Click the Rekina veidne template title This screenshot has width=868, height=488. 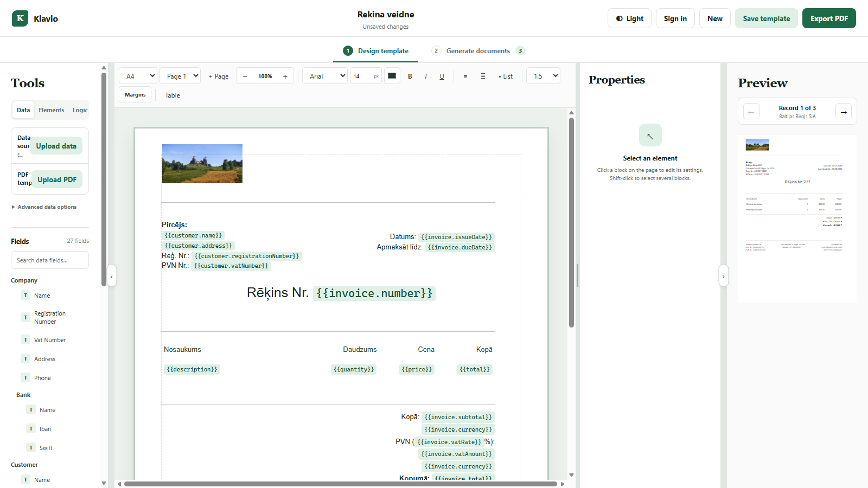click(x=386, y=15)
